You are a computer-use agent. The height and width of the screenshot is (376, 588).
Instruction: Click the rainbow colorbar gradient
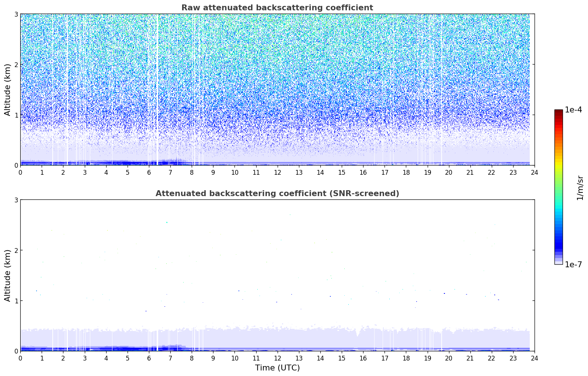(x=559, y=187)
